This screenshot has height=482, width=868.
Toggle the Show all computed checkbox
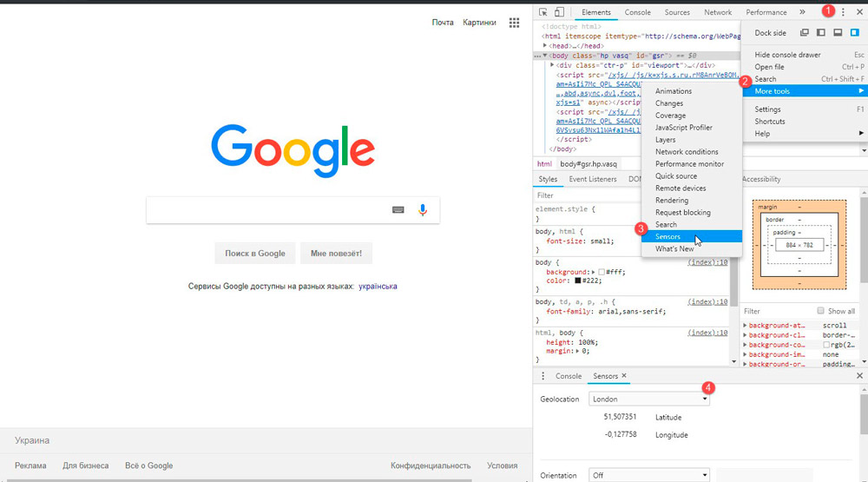coord(820,311)
